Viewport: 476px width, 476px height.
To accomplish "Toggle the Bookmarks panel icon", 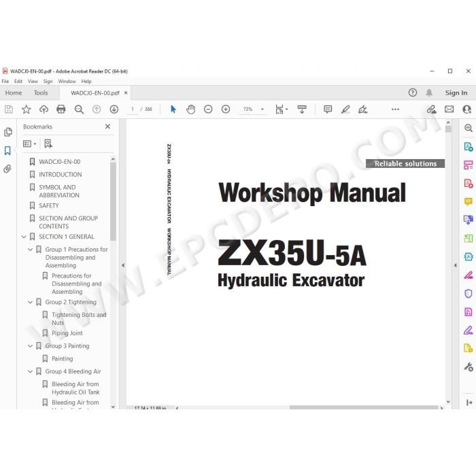I will tap(7, 150).
